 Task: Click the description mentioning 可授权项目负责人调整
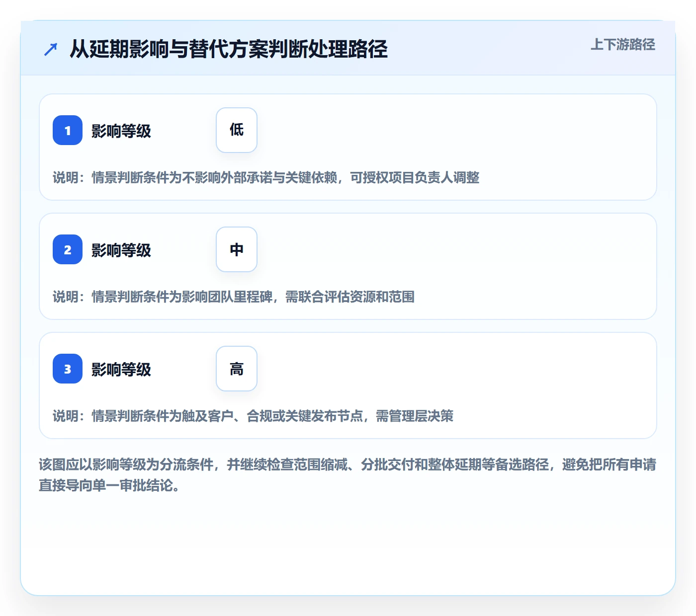point(266,177)
